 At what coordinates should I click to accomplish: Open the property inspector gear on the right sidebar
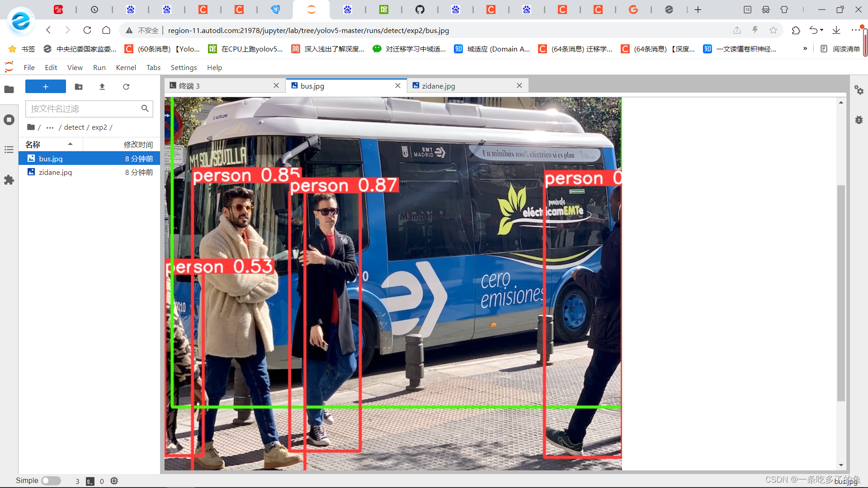click(x=859, y=90)
